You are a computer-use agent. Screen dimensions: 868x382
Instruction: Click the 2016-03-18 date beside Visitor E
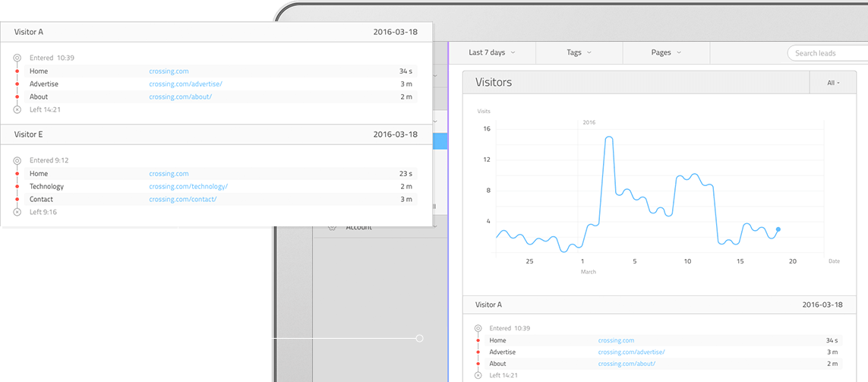395,134
